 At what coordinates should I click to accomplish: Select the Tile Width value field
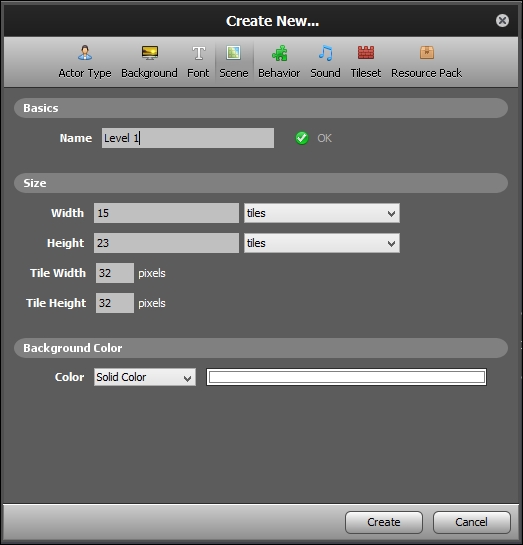coord(115,273)
